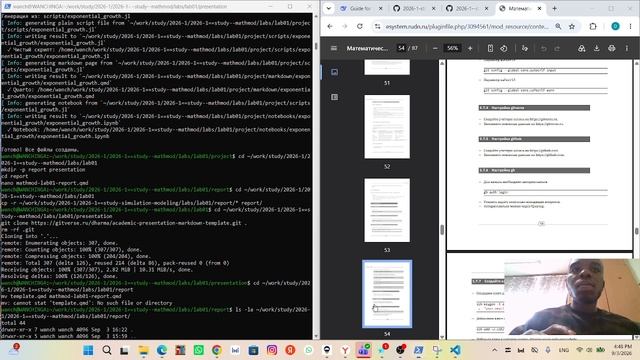
Task: Open the Chrome profile avatar
Action: [x=615, y=26]
